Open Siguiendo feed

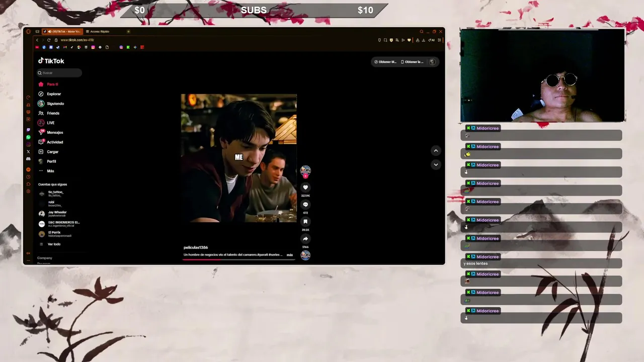(51, 104)
